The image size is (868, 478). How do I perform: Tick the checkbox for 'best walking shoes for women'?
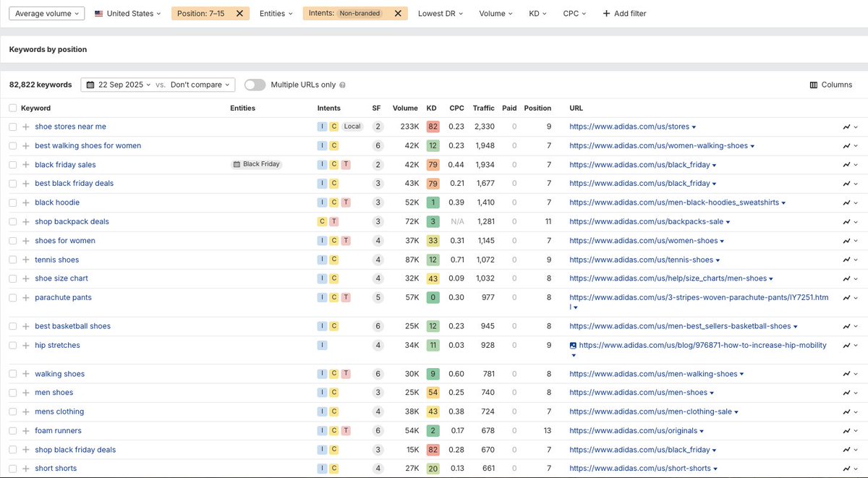pos(12,145)
